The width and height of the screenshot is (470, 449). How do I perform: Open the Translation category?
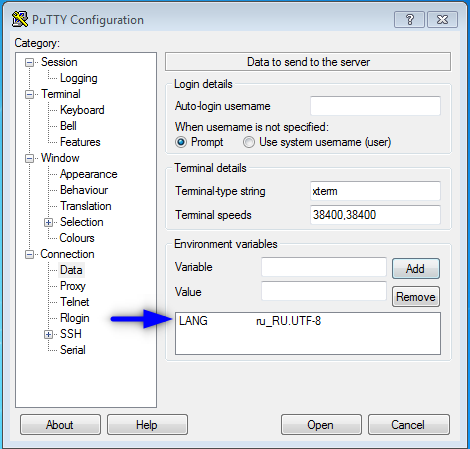[x=86, y=206]
